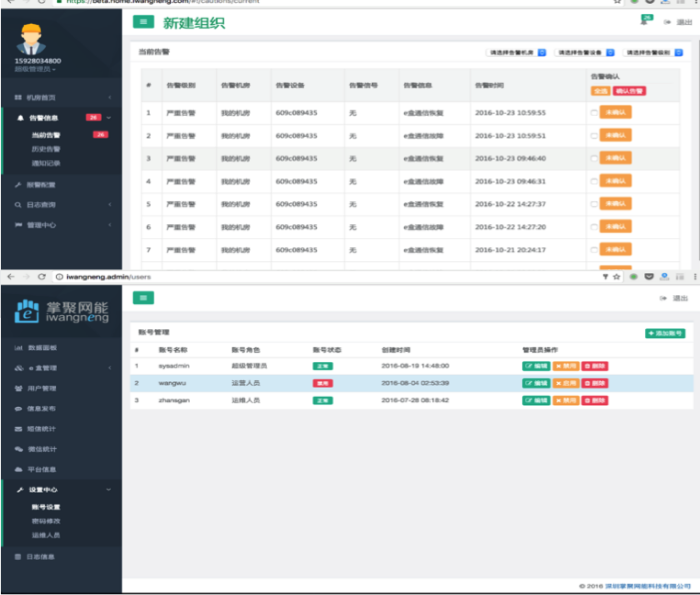Open the 请选择告警设备 dropdown
The height and width of the screenshot is (595, 700).
point(585,53)
